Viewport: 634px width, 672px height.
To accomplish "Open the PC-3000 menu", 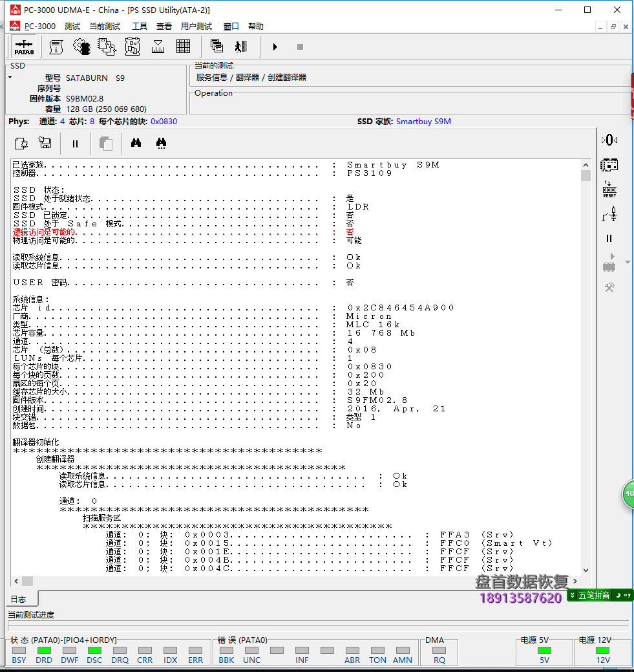I will [40, 26].
